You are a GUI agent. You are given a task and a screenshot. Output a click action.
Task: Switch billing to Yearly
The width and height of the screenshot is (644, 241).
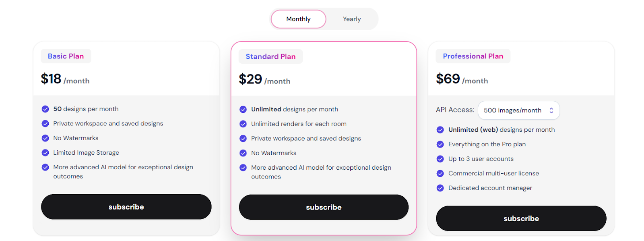[352, 19]
